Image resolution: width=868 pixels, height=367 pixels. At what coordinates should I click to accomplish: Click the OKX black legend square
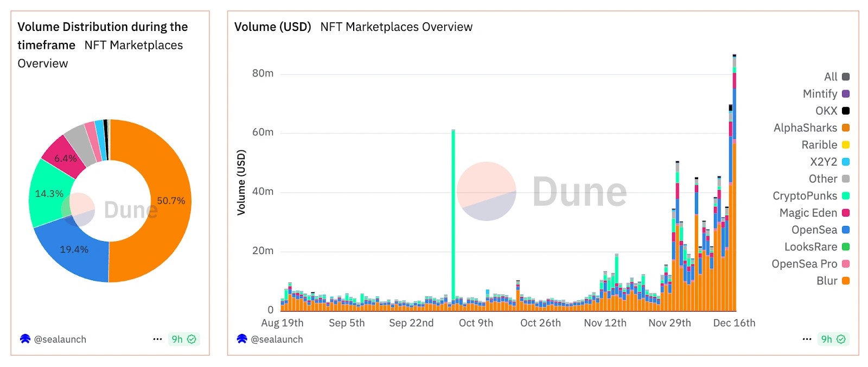[845, 111]
